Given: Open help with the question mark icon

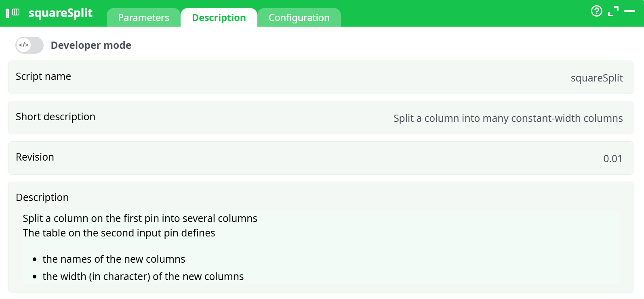Looking at the screenshot, I should (x=596, y=11).
